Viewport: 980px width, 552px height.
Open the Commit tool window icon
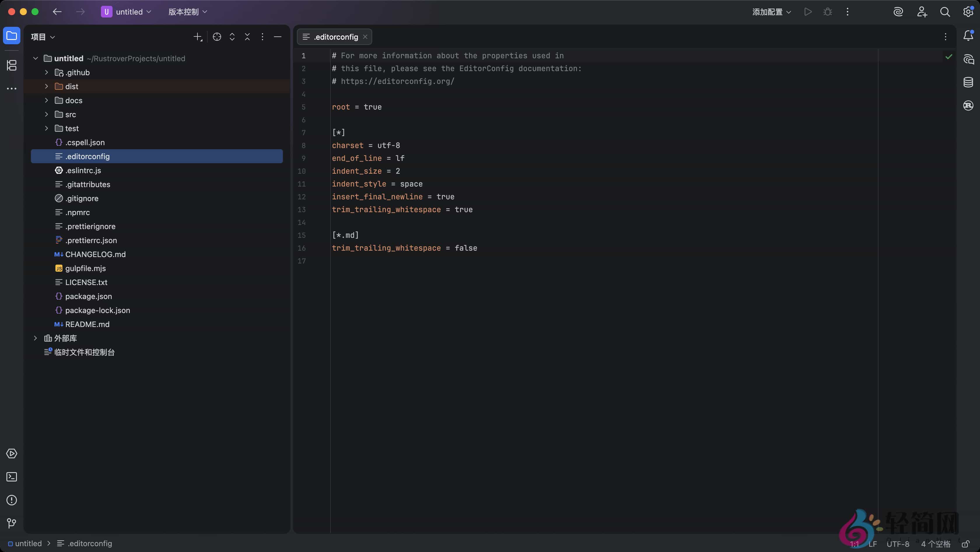(x=11, y=65)
